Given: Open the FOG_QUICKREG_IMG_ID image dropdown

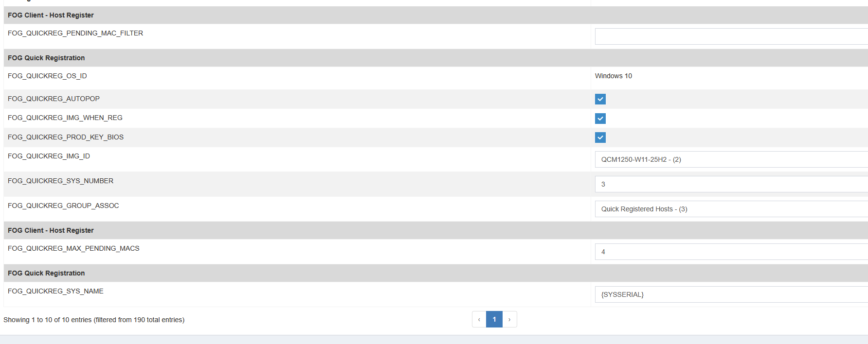Looking at the screenshot, I should [730, 159].
